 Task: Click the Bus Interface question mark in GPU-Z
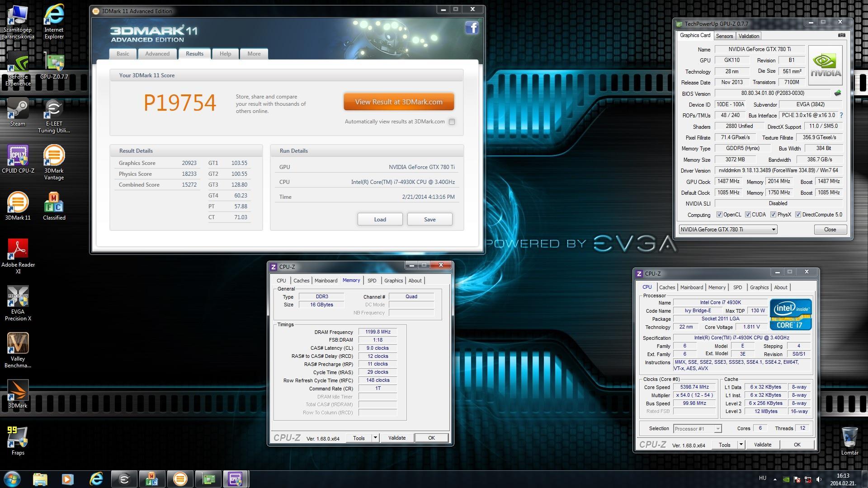[x=841, y=115]
